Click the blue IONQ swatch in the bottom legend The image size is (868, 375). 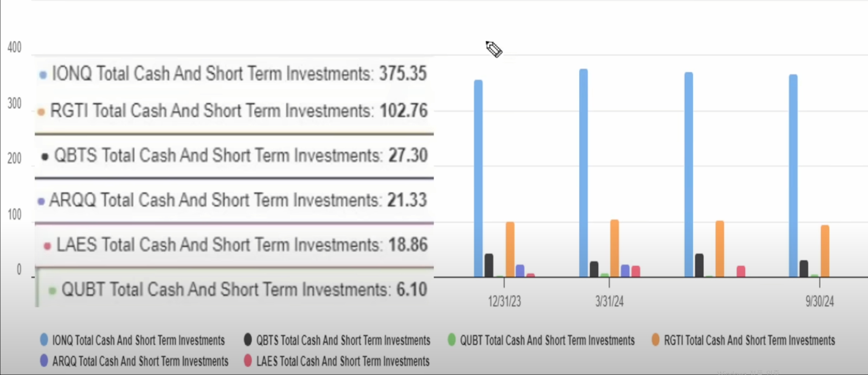pyautogui.click(x=44, y=340)
